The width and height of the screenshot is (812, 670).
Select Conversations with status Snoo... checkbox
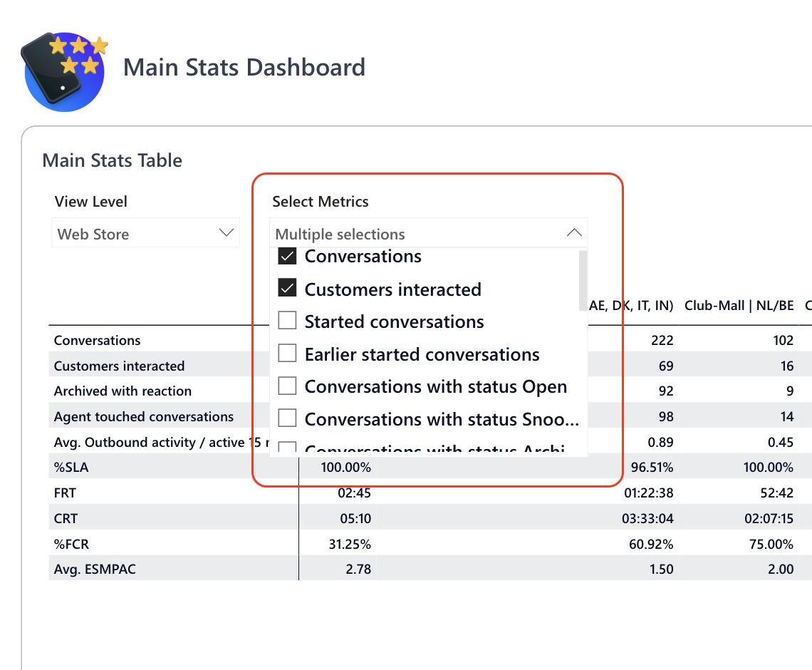287,419
